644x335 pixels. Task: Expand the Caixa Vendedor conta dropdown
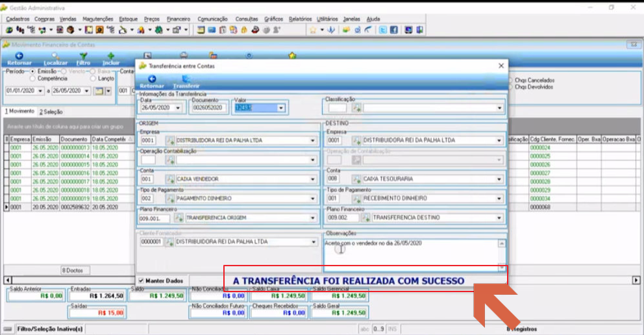pyautogui.click(x=312, y=179)
